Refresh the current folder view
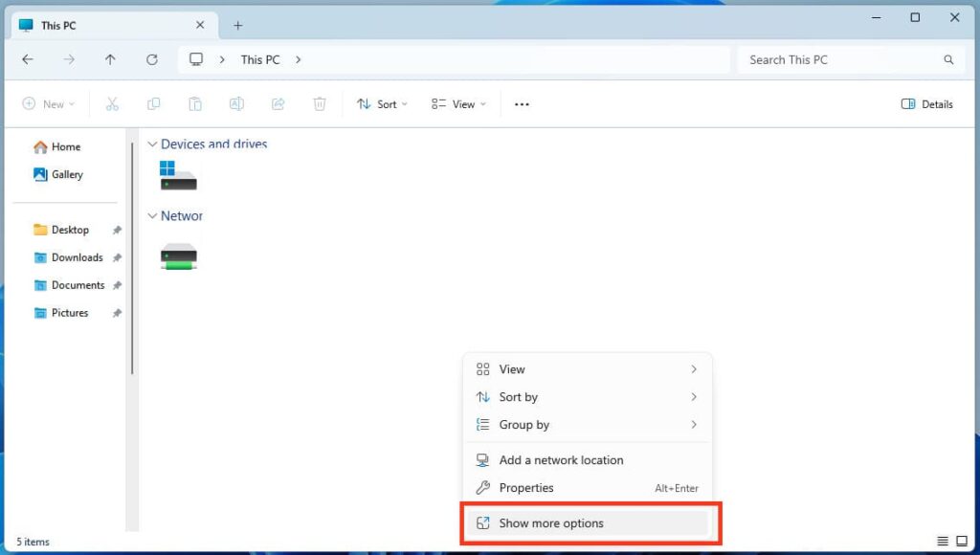The width and height of the screenshot is (980, 555). coord(151,59)
